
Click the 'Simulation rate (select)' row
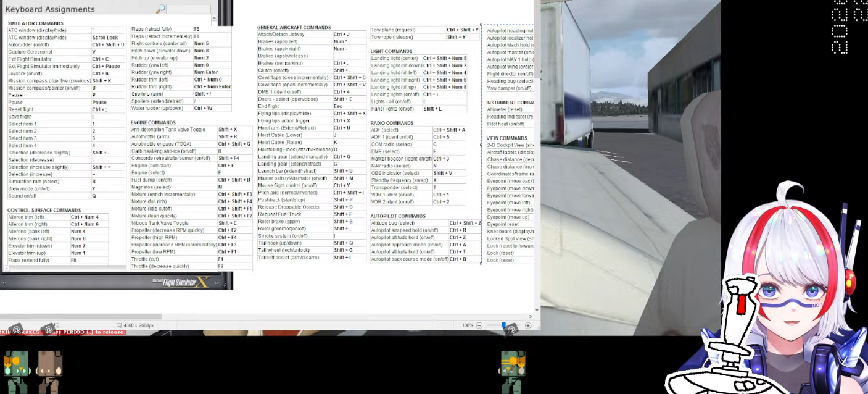pos(66,182)
